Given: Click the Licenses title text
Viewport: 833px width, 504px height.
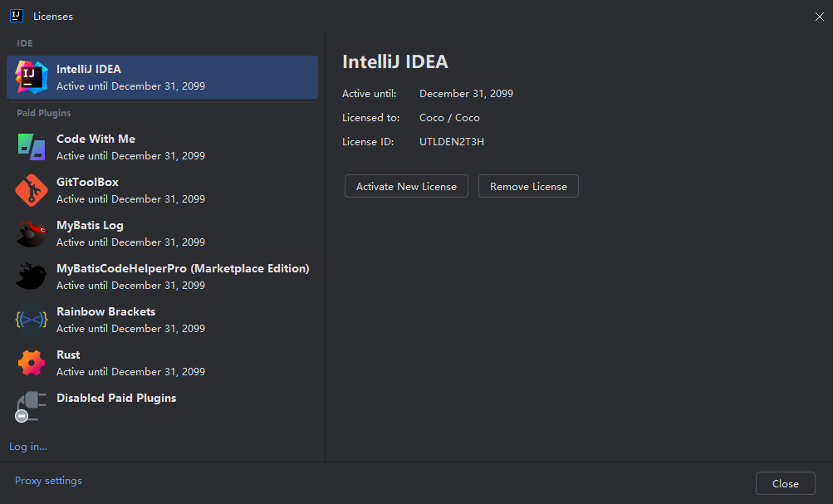Looking at the screenshot, I should click(53, 17).
